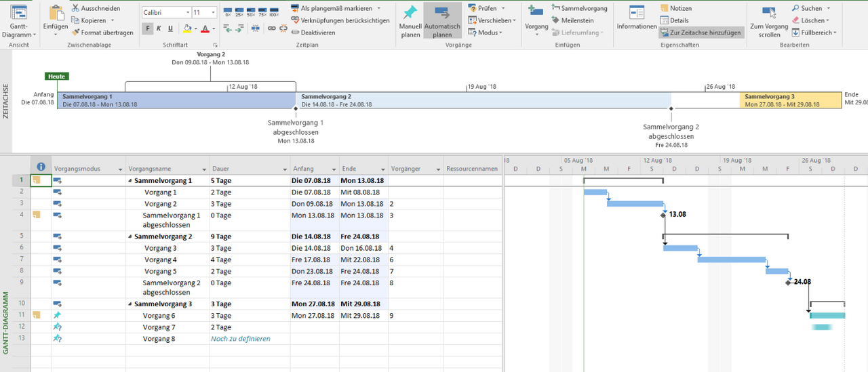868x372 pixels.
Task: Click the yellow fill color swatch
Action: point(188,28)
